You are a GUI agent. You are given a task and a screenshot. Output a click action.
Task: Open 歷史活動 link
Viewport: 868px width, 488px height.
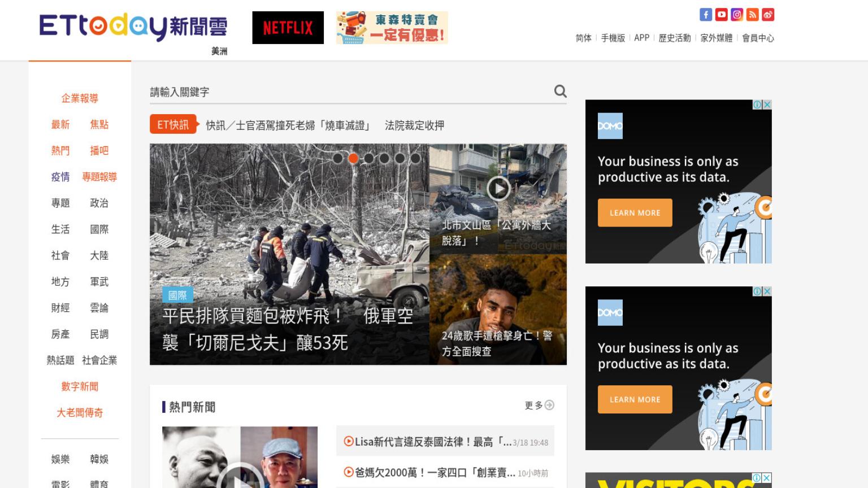coord(675,38)
